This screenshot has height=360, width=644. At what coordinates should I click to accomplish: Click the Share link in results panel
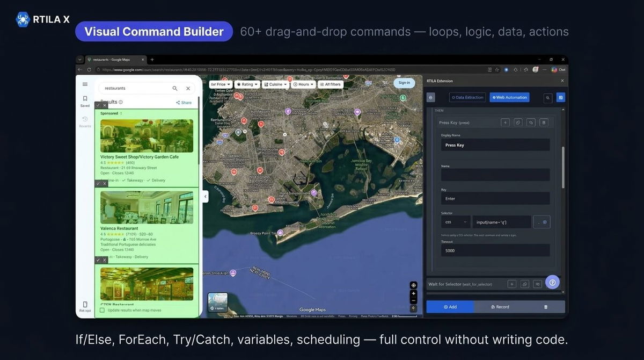pyautogui.click(x=184, y=103)
